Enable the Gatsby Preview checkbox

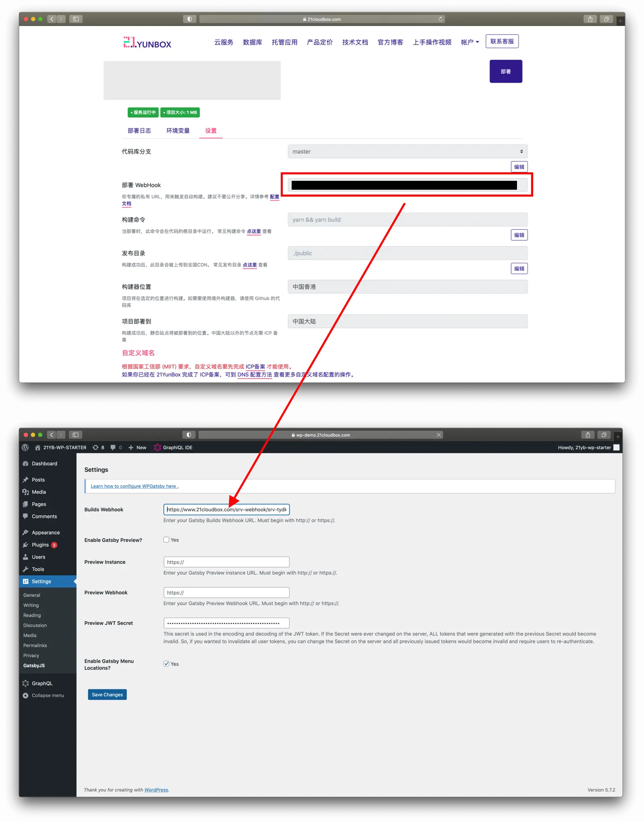[166, 540]
